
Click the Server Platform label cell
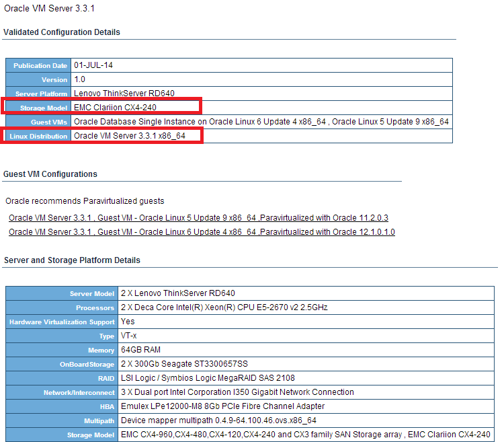(x=38, y=94)
